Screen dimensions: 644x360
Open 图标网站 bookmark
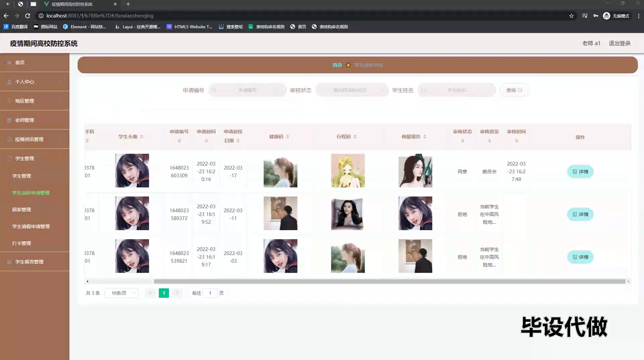[45, 27]
